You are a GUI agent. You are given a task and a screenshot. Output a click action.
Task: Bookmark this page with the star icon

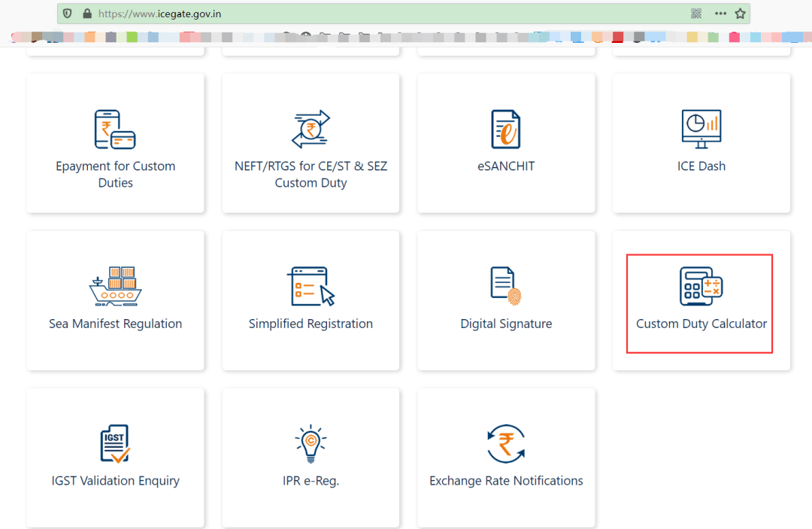point(740,14)
